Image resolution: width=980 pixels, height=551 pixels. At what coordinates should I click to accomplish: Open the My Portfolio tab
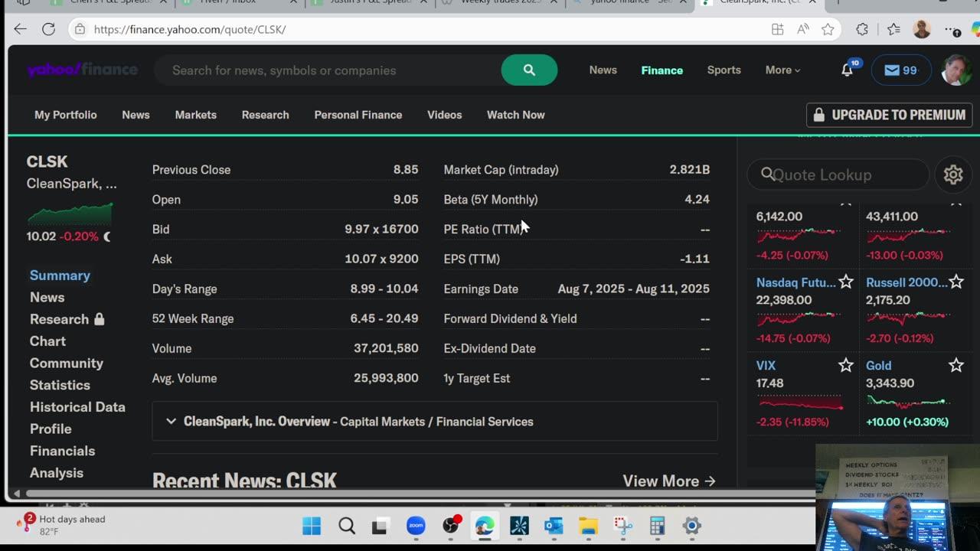click(x=66, y=115)
